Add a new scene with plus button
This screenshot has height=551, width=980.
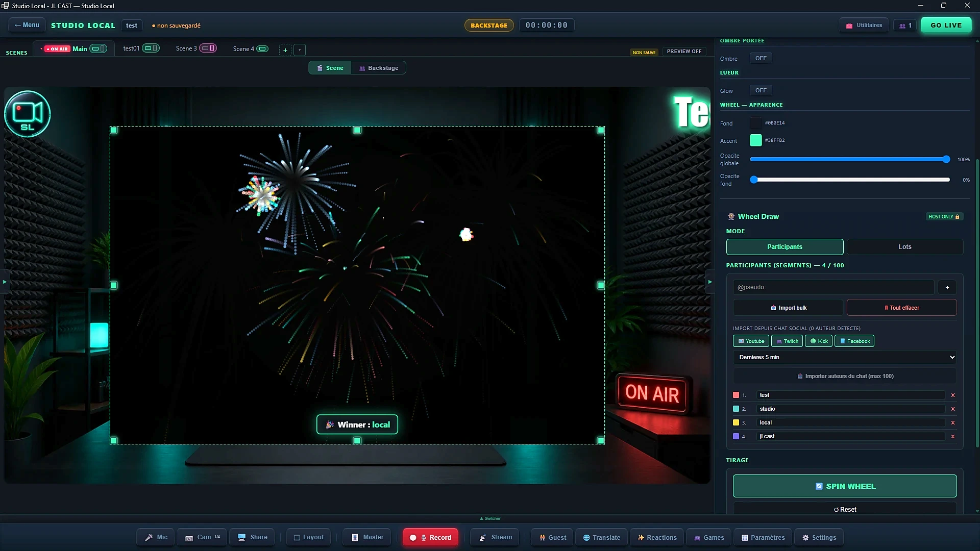(285, 50)
